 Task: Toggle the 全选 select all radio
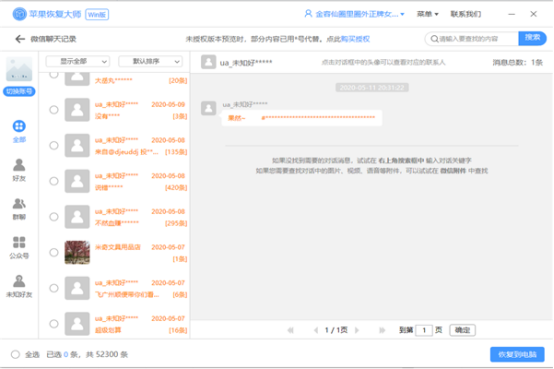coord(15,355)
